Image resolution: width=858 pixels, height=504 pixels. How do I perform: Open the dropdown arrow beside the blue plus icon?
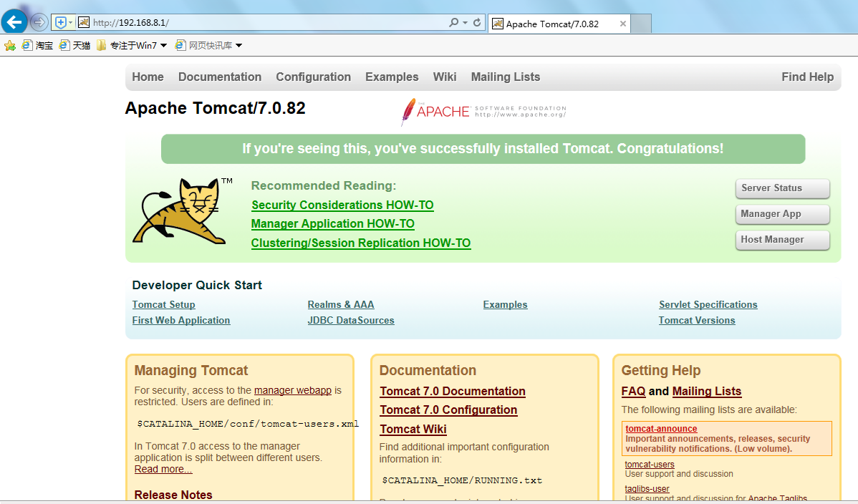coord(71,22)
